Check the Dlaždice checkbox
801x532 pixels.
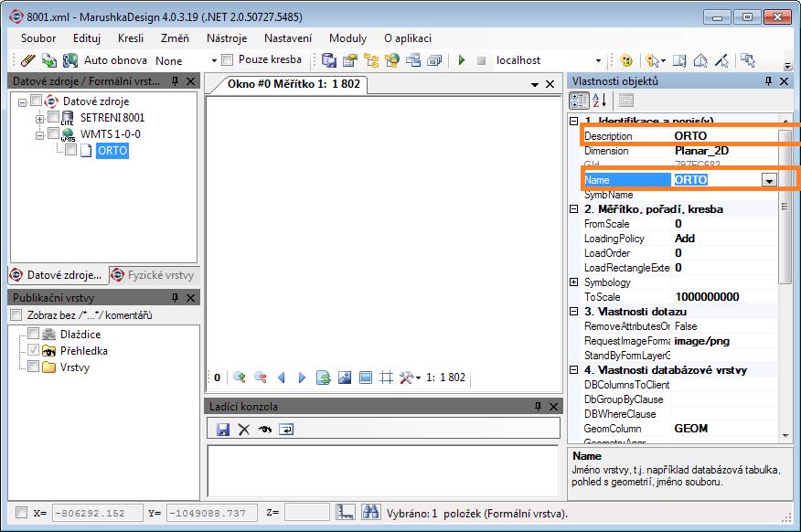[x=33, y=334]
